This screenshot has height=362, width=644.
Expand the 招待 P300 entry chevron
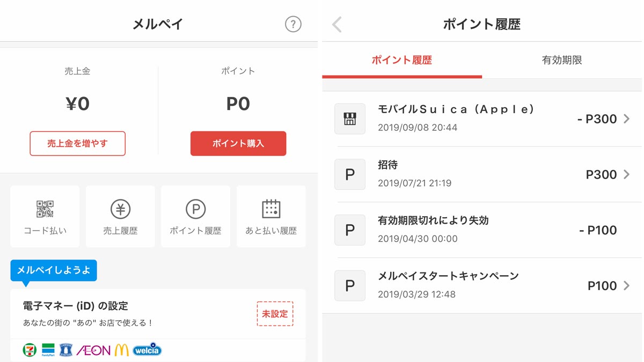pos(626,174)
